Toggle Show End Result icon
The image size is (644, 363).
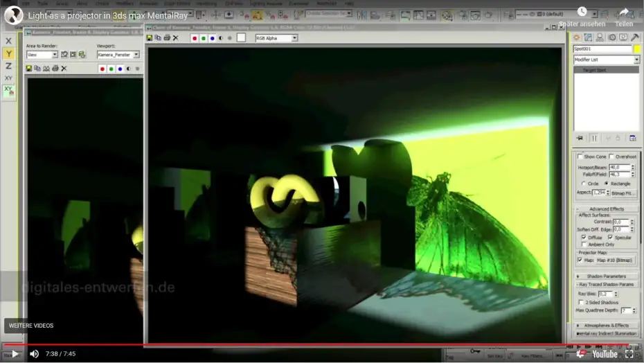coord(594,138)
